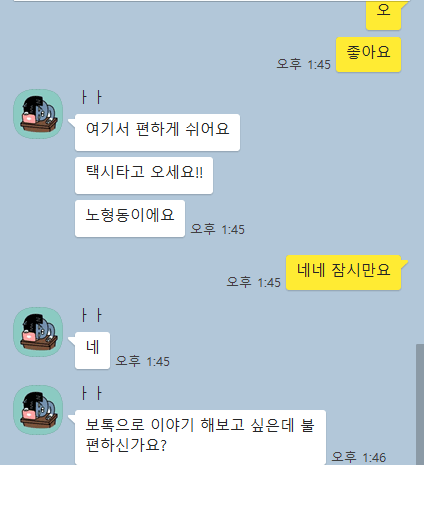This screenshot has height=519, width=424.
Task: Click the sender name above the 네 bubble
Action: pyautogui.click(x=92, y=315)
